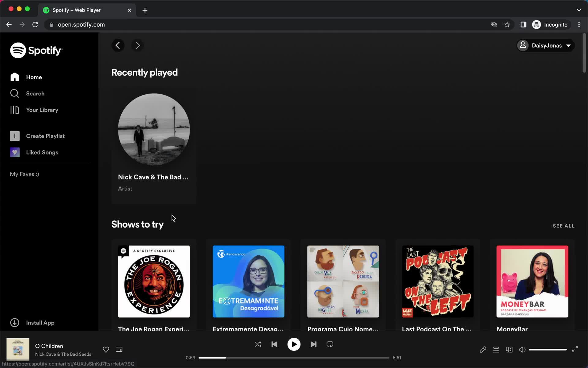588x368 pixels.
Task: Toggle the picture-in-picture view icon
Action: click(119, 349)
